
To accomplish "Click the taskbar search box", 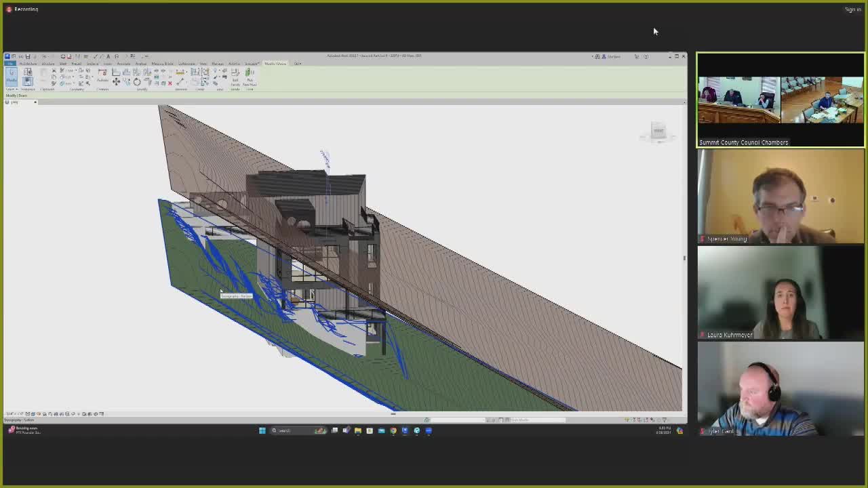I will 285,430.
